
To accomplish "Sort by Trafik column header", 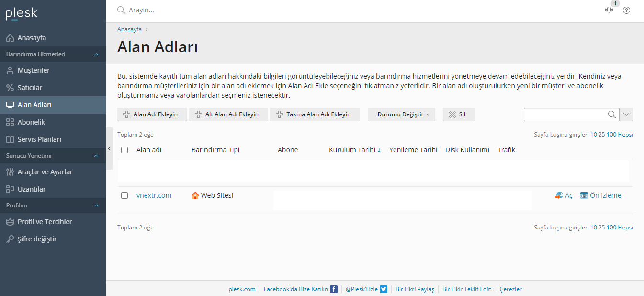I will pyautogui.click(x=506, y=150).
